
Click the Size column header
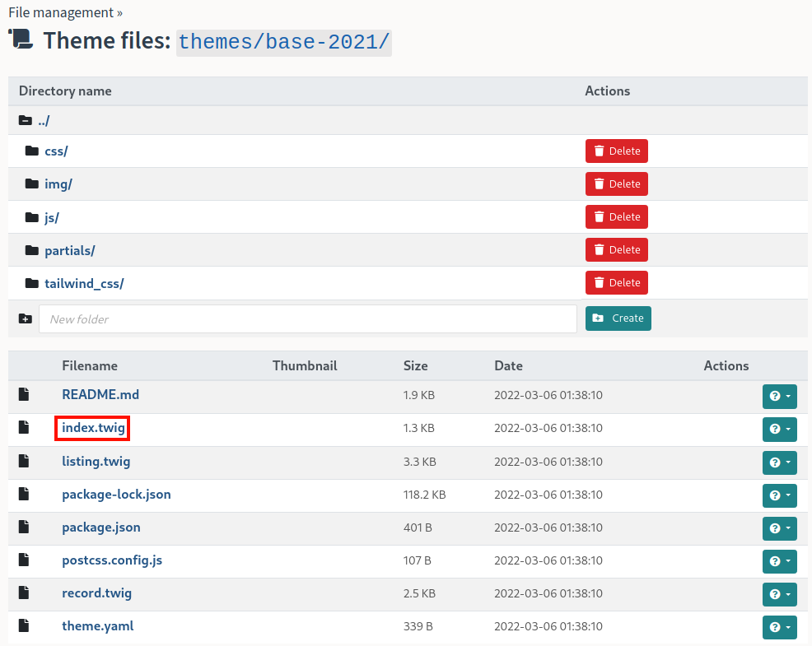415,366
